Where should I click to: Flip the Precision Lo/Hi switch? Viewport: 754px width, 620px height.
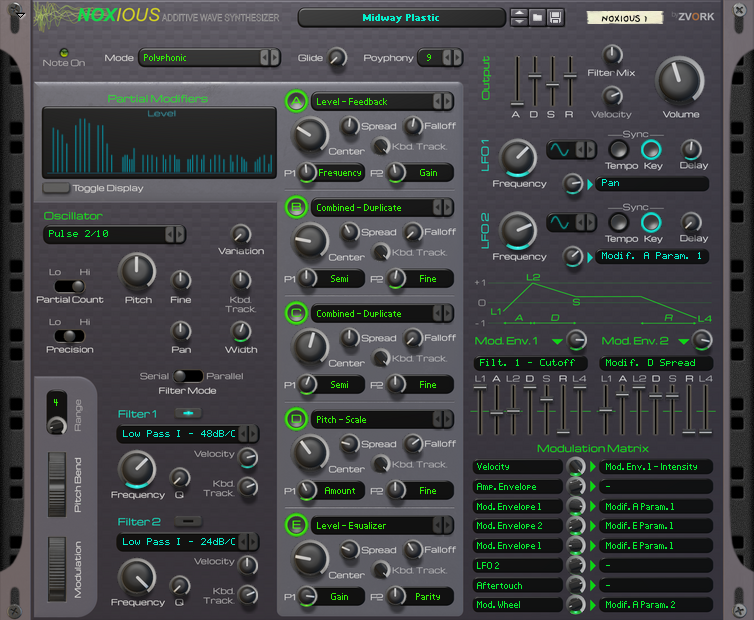[70, 336]
